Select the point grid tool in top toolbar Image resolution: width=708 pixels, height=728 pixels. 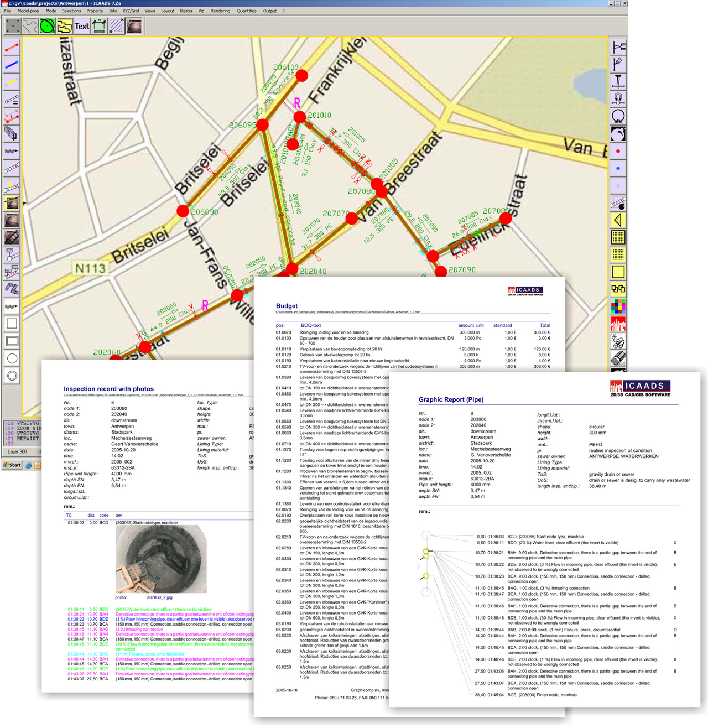(x=13, y=25)
